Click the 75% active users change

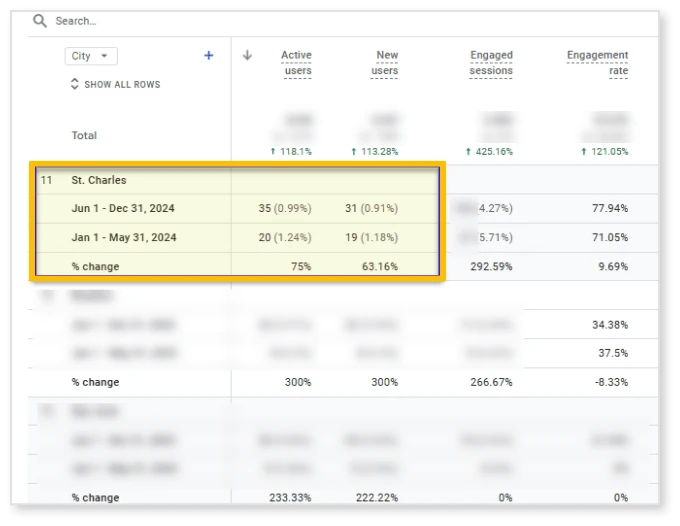[x=301, y=266]
